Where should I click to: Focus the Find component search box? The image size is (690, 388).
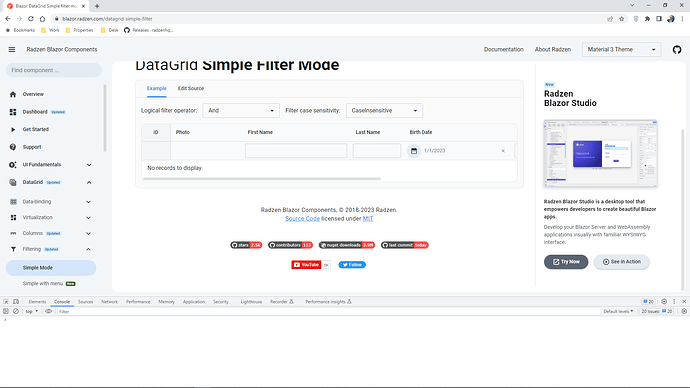54,70
